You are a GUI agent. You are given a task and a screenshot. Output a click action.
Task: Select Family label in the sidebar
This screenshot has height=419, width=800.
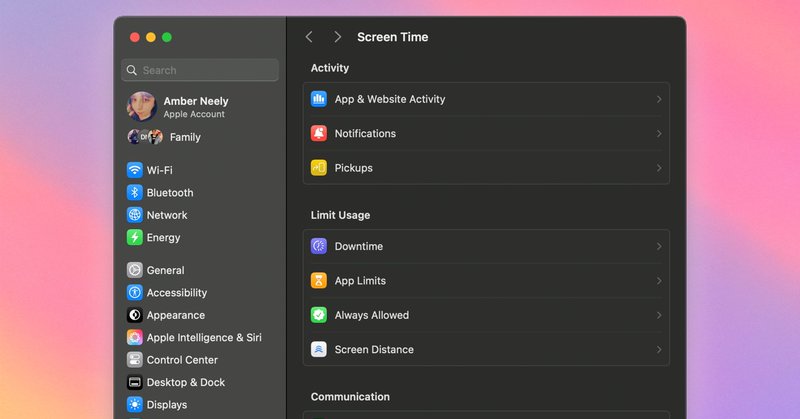[185, 137]
